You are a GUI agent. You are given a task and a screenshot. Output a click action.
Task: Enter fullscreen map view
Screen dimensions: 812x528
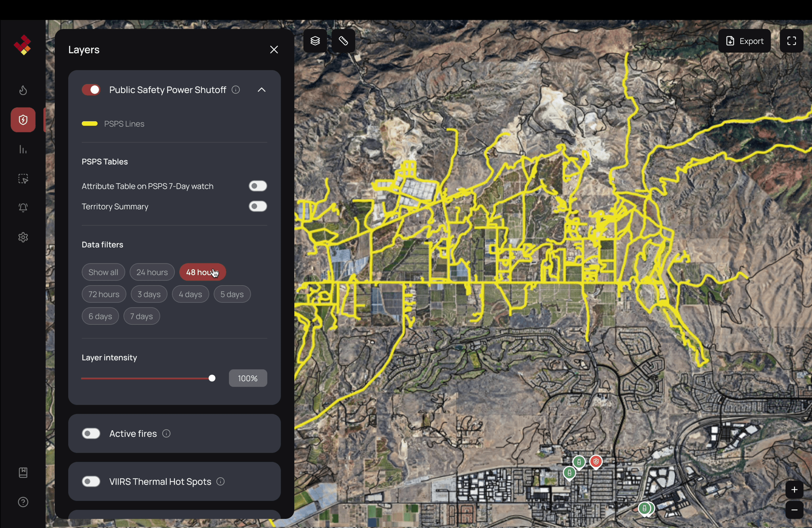(x=791, y=41)
